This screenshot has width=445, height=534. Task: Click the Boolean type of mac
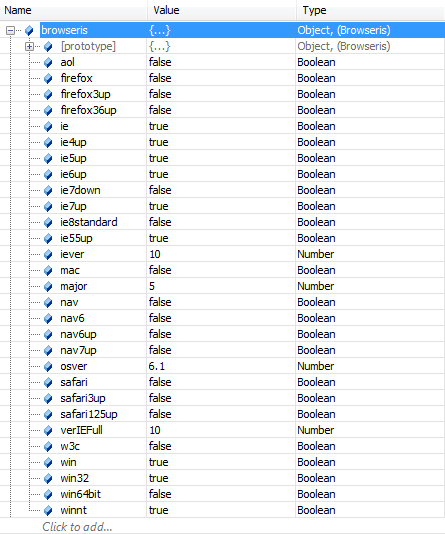coord(316,270)
